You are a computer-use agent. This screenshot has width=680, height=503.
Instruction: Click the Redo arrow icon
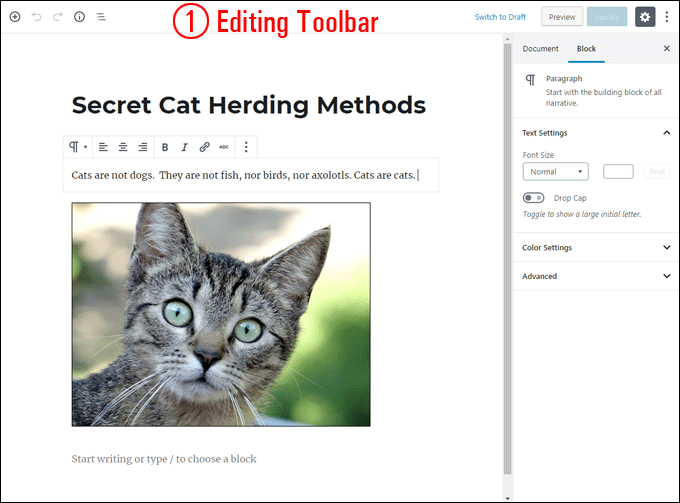pyautogui.click(x=58, y=17)
